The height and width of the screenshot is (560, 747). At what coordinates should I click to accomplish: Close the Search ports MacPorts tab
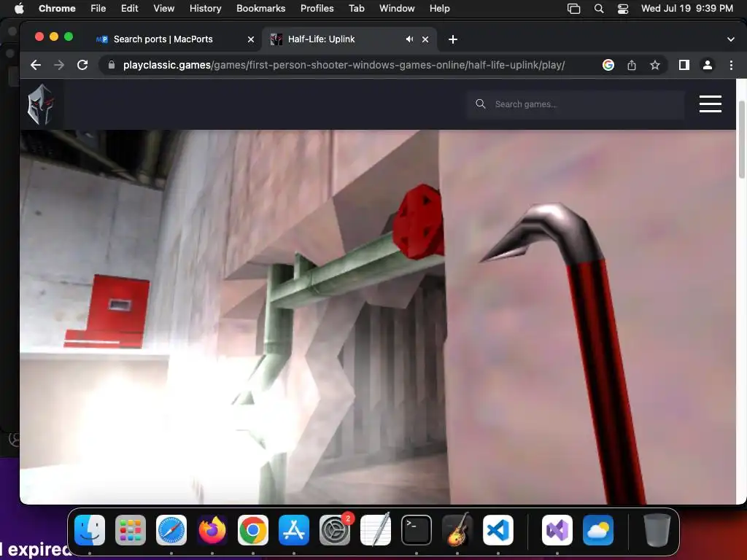coord(251,39)
